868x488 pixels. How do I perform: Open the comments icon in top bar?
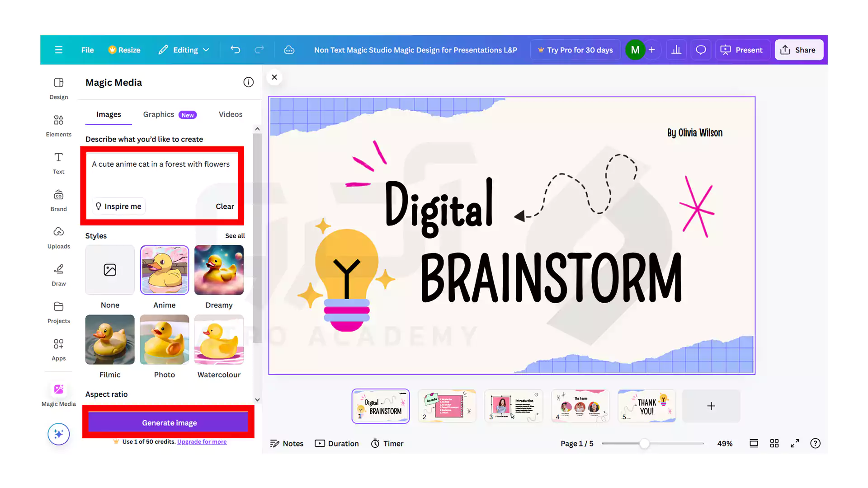point(701,50)
